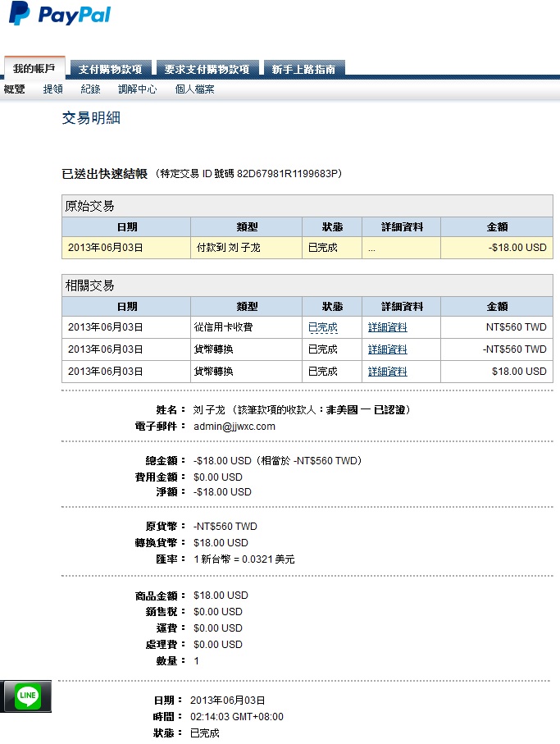
Task: Open the green LINE icon
Action: pos(28,696)
